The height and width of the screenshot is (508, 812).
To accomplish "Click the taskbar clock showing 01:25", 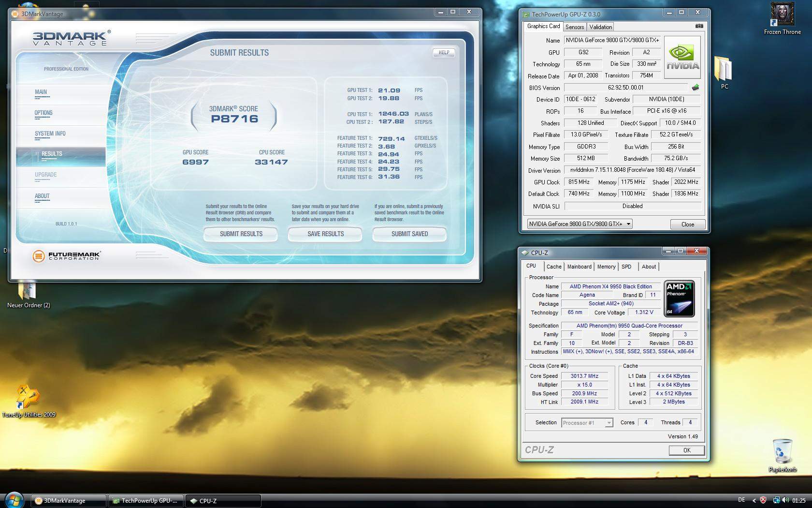I will click(799, 500).
